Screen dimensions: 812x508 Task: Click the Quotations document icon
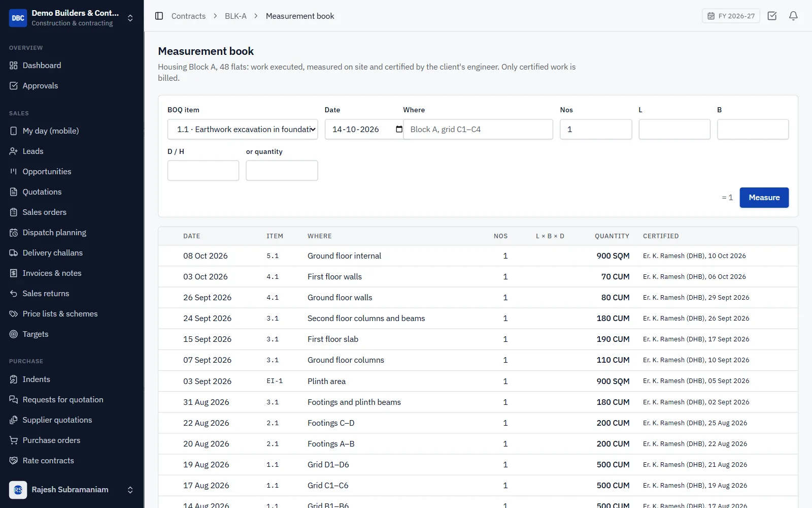(14, 192)
